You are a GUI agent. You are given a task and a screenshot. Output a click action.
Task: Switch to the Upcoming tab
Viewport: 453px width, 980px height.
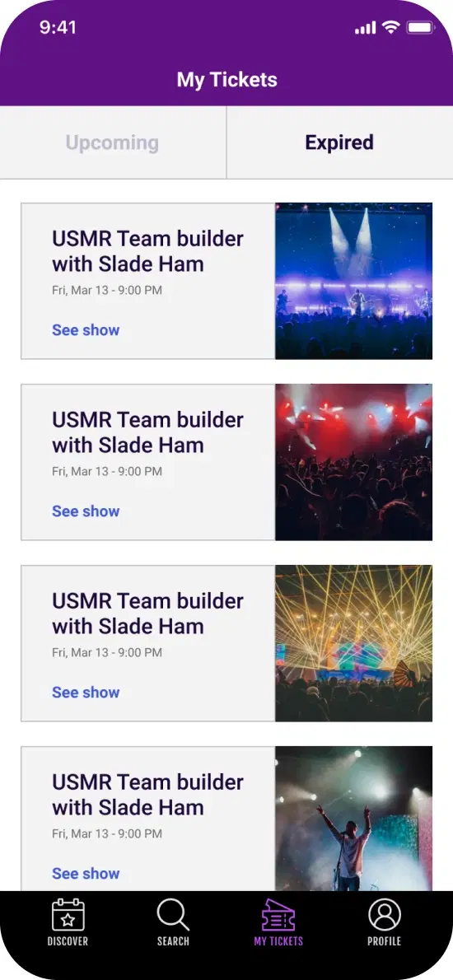(113, 142)
